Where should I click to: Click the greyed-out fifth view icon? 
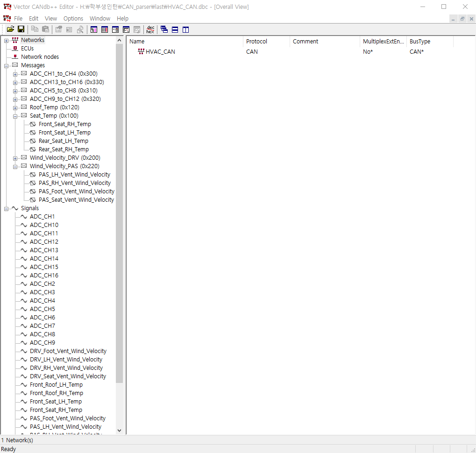tap(137, 29)
